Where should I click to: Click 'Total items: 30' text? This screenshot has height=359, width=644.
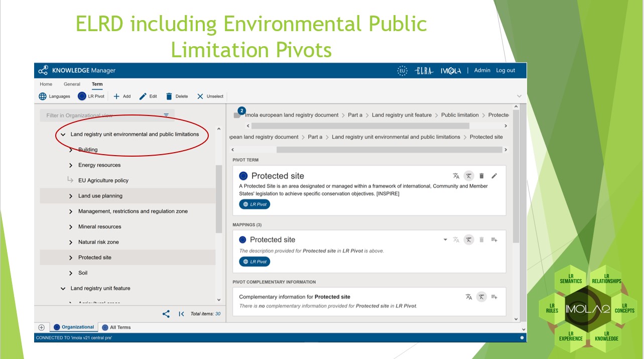click(205, 314)
